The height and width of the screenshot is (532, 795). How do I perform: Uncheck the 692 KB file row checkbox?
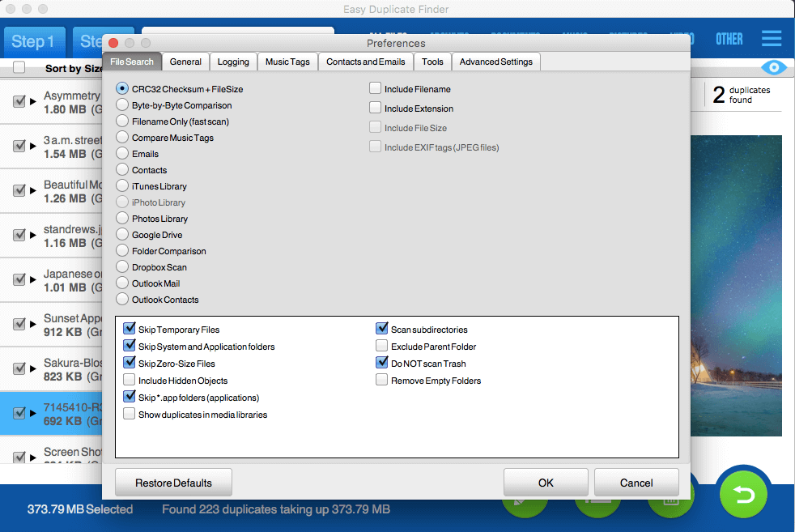point(19,413)
